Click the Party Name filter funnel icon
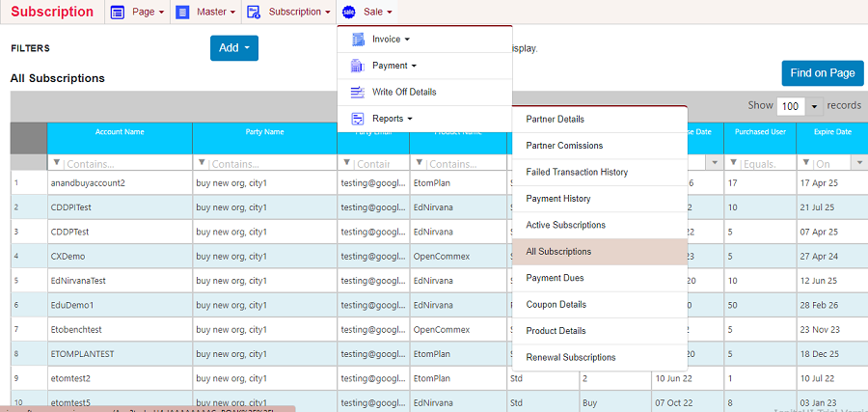This screenshot has width=868, height=412. coord(202,163)
